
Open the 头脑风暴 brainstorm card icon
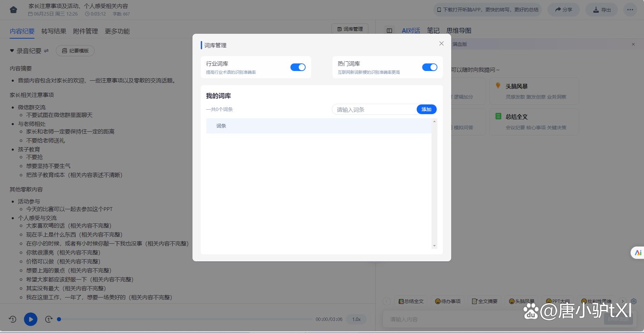pos(498,86)
